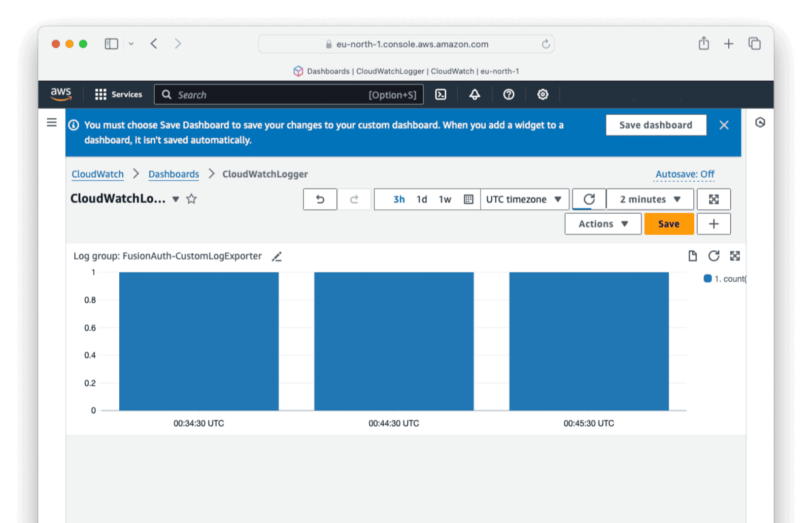This screenshot has width=812, height=523.
Task: Go back in Safari
Action: 154,44
